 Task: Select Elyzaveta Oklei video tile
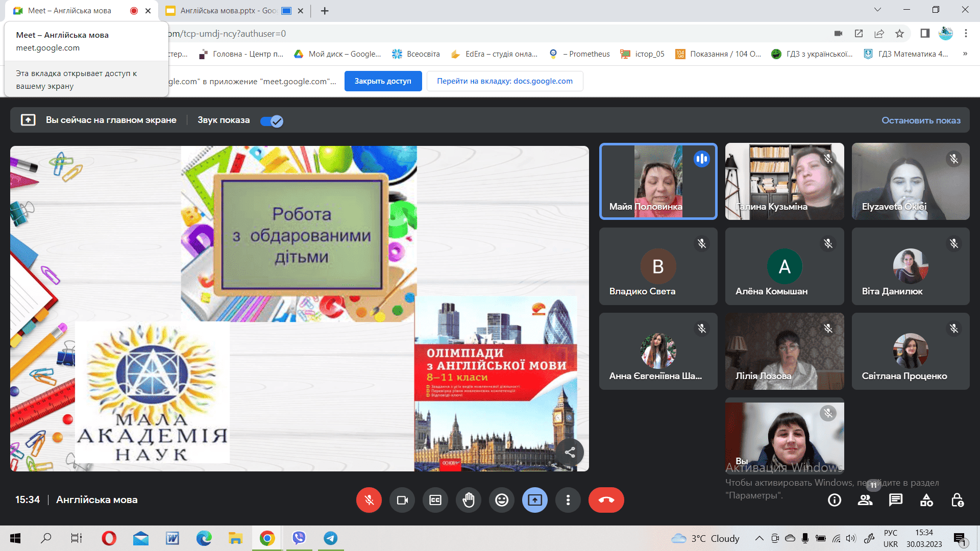pyautogui.click(x=911, y=181)
